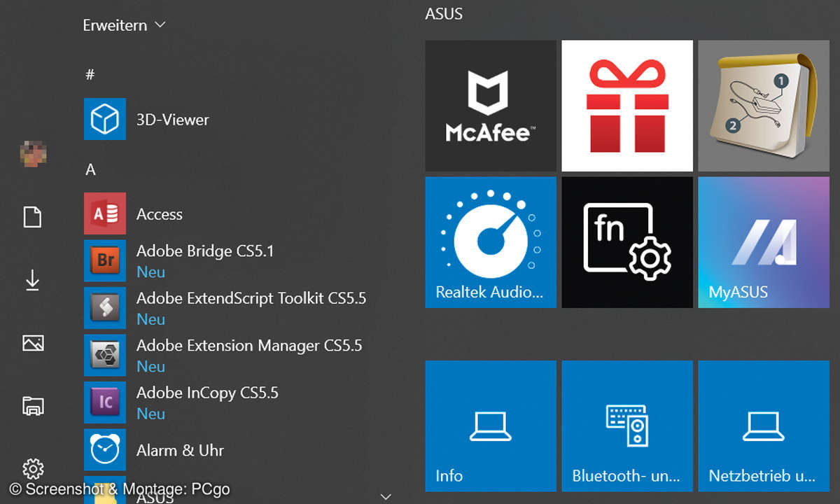Open the Netzbetrieb power tile
The image size is (840, 504).
[x=764, y=426]
